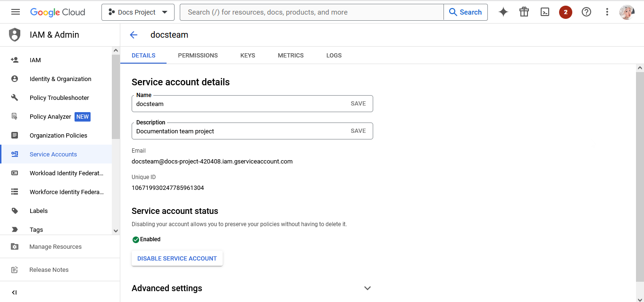Click the Workforce Identity Federation list icon
This screenshot has width=644, height=302.
pyautogui.click(x=15, y=192)
